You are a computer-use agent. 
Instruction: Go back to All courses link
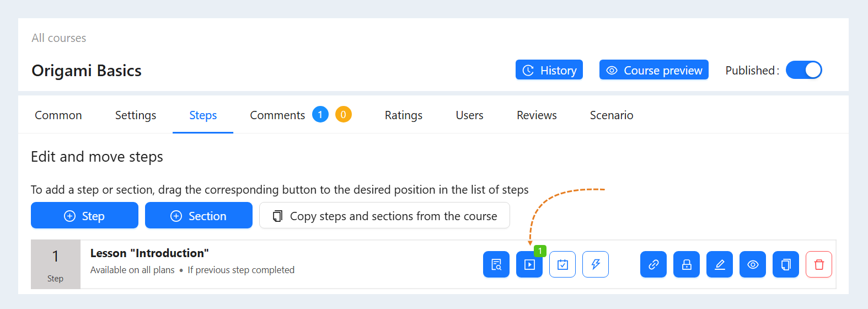coord(59,38)
